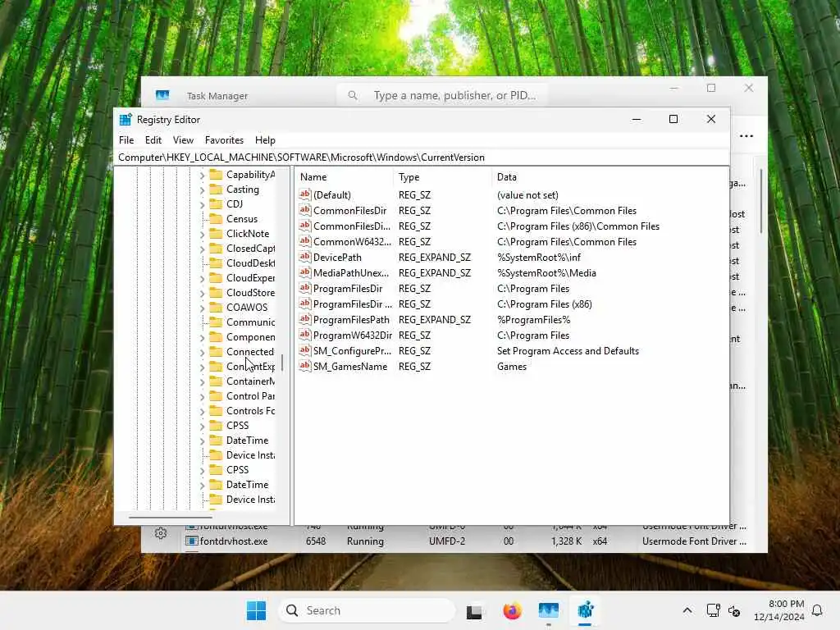Viewport: 840px width, 630px height.
Task: Expand the CloudStore key
Action: [x=202, y=293]
